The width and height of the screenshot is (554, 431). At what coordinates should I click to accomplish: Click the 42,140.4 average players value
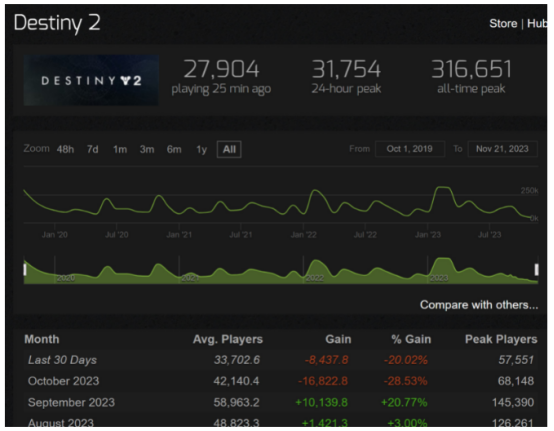236,381
